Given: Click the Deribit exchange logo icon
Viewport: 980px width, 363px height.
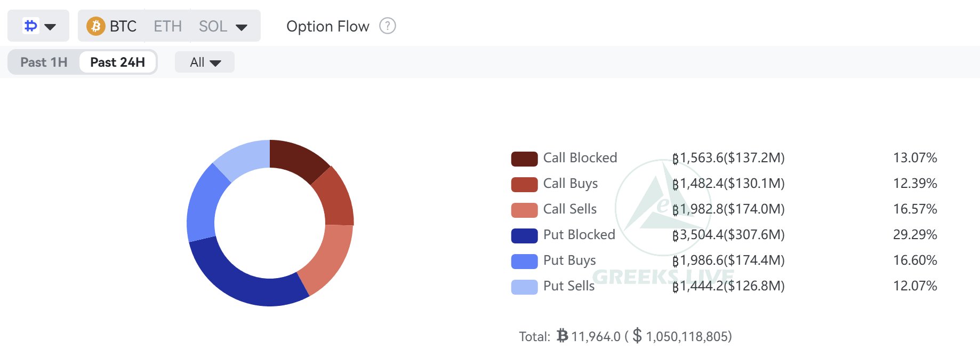Looking at the screenshot, I should (31, 26).
